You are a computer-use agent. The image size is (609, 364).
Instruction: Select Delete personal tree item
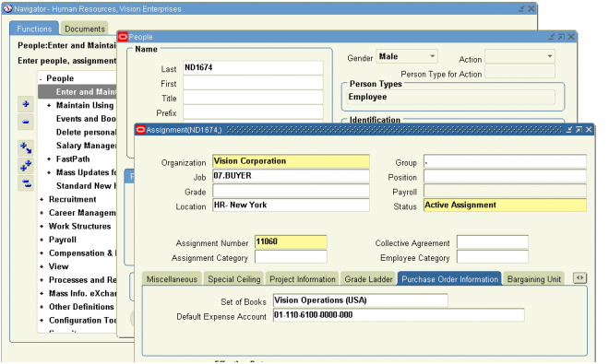pos(86,133)
